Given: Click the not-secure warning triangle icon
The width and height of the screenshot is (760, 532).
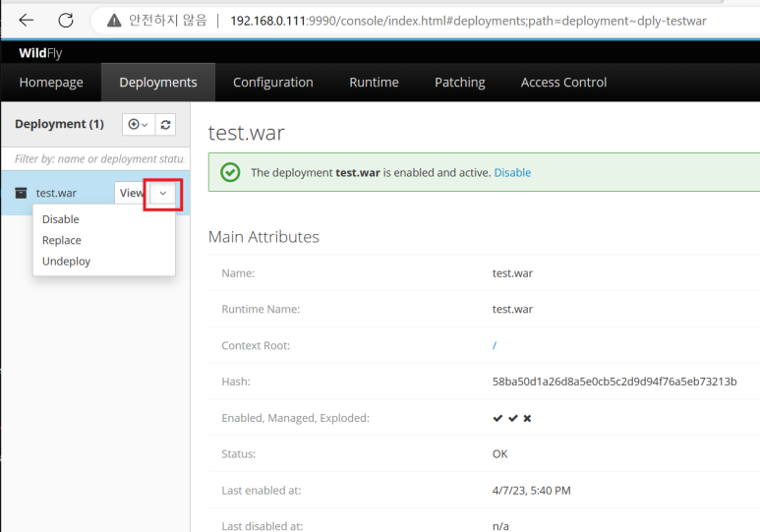Looking at the screenshot, I should click(x=114, y=21).
